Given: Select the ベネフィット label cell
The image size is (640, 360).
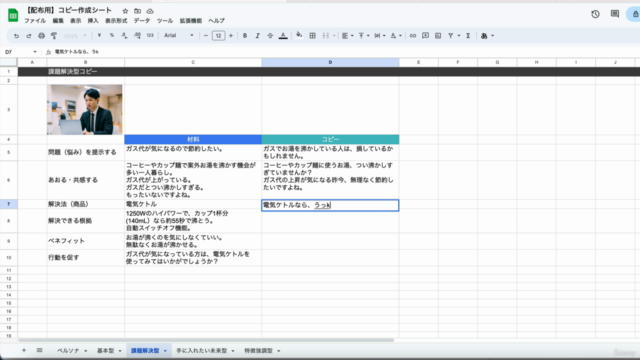Looking at the screenshot, I should tap(86, 241).
